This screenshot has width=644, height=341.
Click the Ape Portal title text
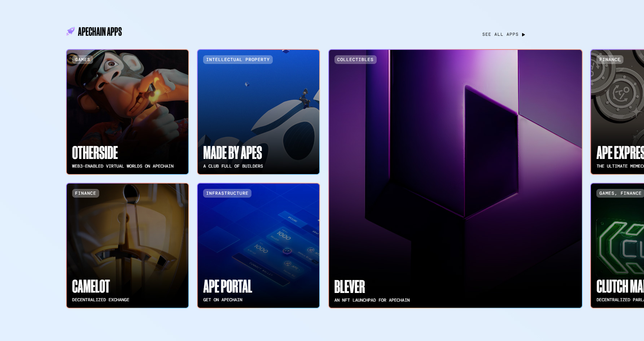228,286
